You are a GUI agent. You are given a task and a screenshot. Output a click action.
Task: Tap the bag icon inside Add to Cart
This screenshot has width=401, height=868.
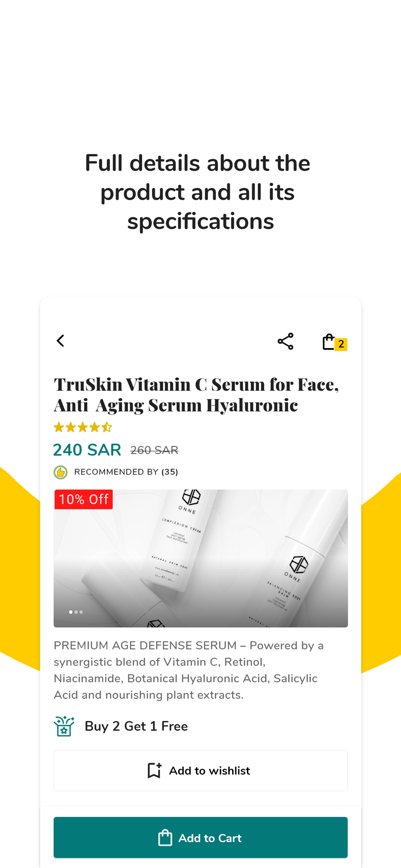point(165,838)
